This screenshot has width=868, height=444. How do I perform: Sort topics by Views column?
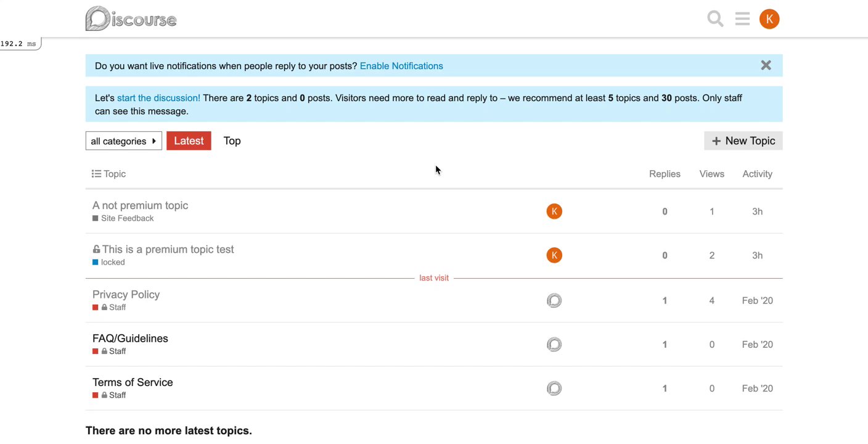click(x=711, y=174)
